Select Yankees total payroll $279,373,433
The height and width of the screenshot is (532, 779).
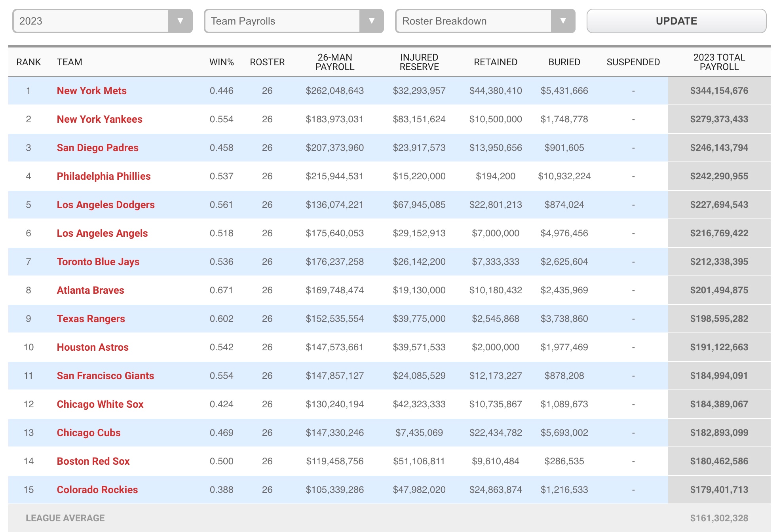pyautogui.click(x=719, y=119)
